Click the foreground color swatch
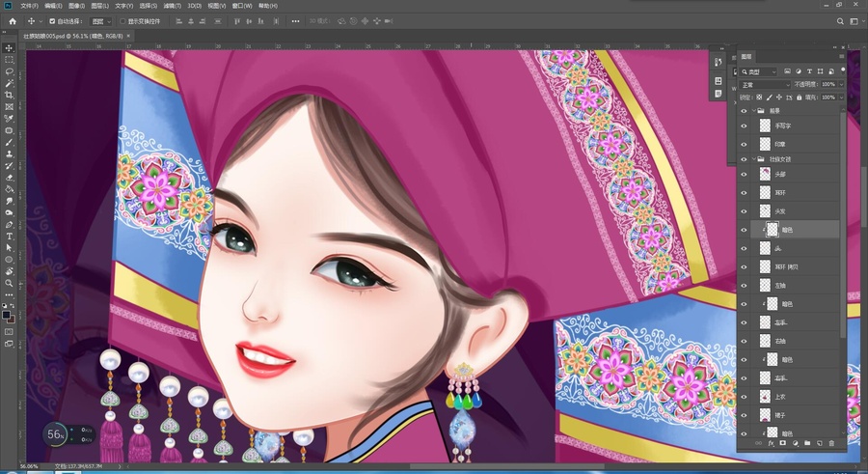Image resolution: width=868 pixels, height=474 pixels. click(6, 315)
